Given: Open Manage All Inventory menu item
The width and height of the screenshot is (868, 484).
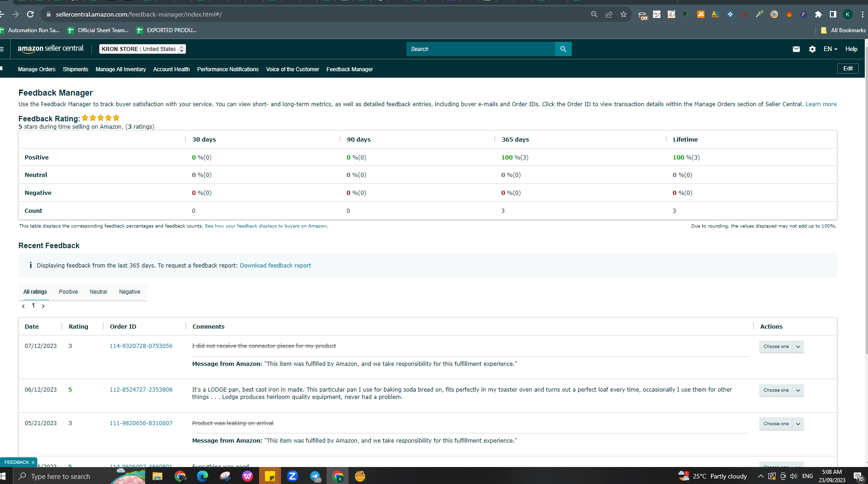Looking at the screenshot, I should tap(121, 69).
